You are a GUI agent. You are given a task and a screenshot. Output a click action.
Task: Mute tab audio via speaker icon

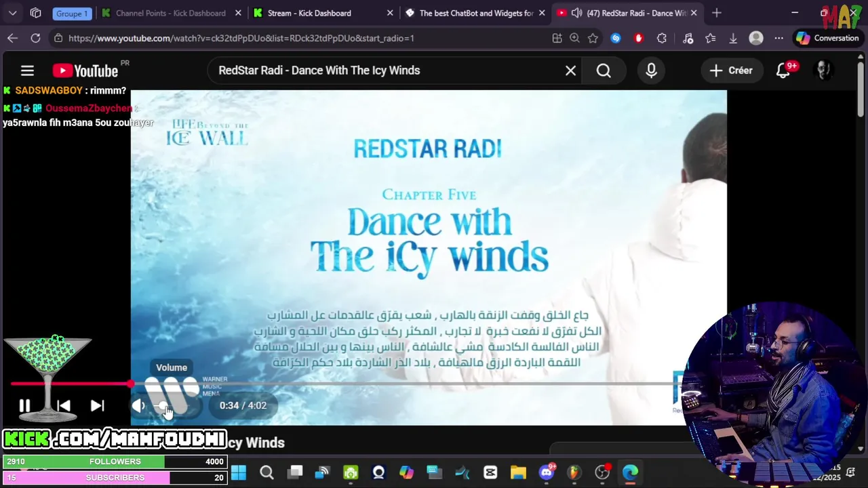point(576,13)
